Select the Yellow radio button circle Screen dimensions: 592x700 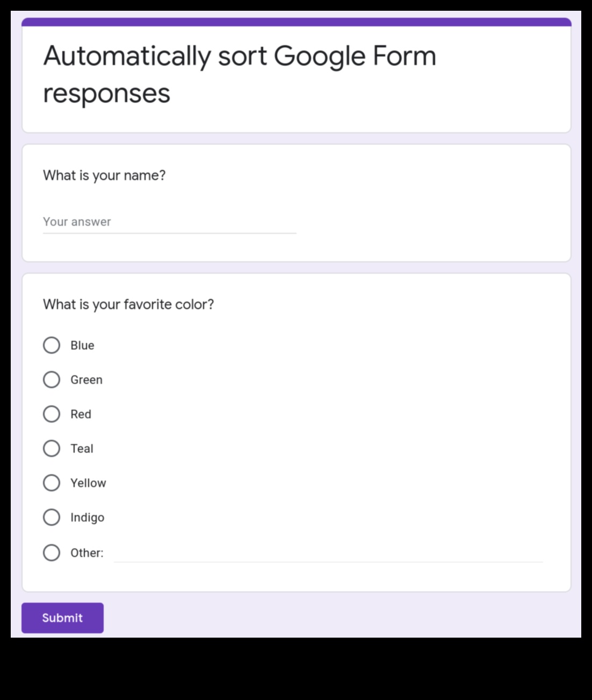[52, 483]
